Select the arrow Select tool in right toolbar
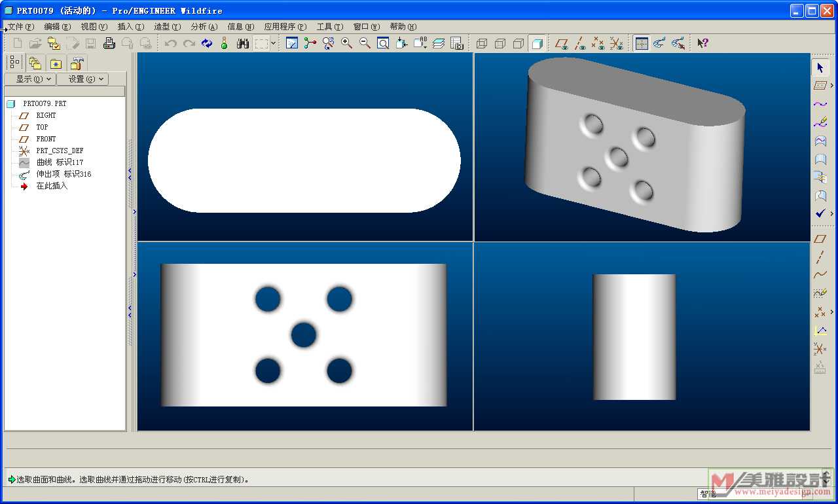838x504 pixels. coord(820,67)
